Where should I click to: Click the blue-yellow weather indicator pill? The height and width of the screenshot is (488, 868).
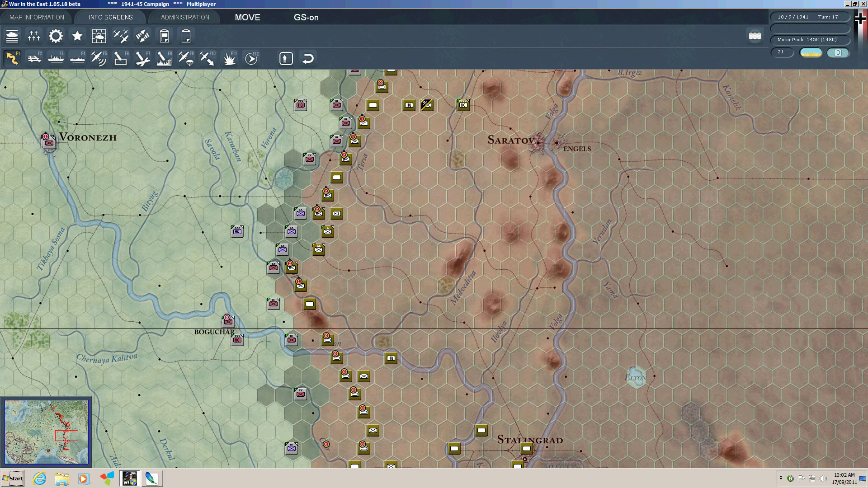(x=811, y=52)
